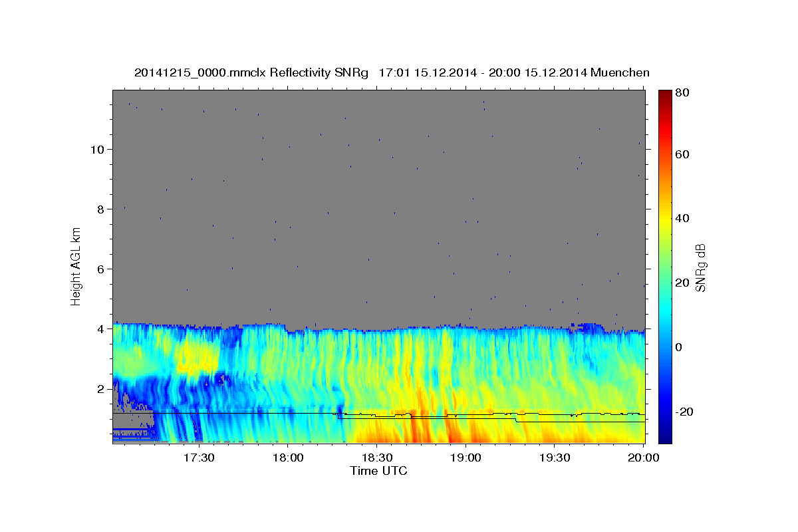Click the 'Time UTC' x-axis label

click(378, 471)
